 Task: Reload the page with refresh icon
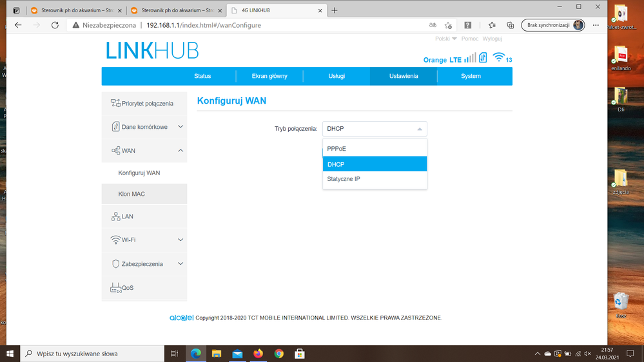coord(55,25)
